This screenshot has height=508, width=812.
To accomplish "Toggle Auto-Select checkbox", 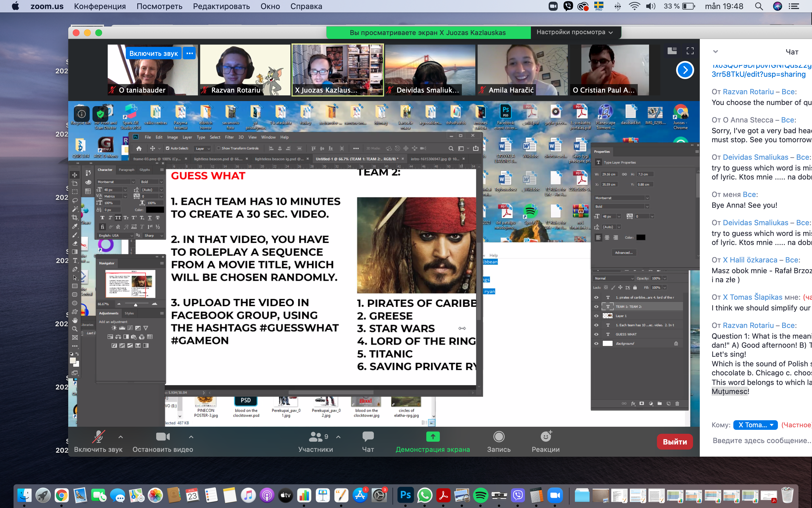I will tap(167, 148).
